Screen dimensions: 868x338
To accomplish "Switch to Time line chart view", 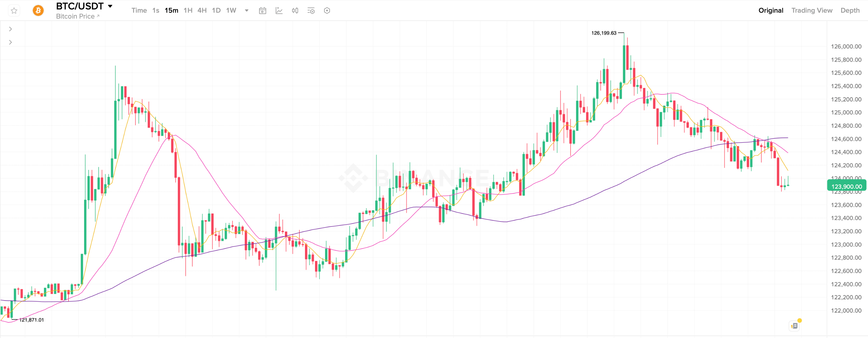I will [139, 10].
